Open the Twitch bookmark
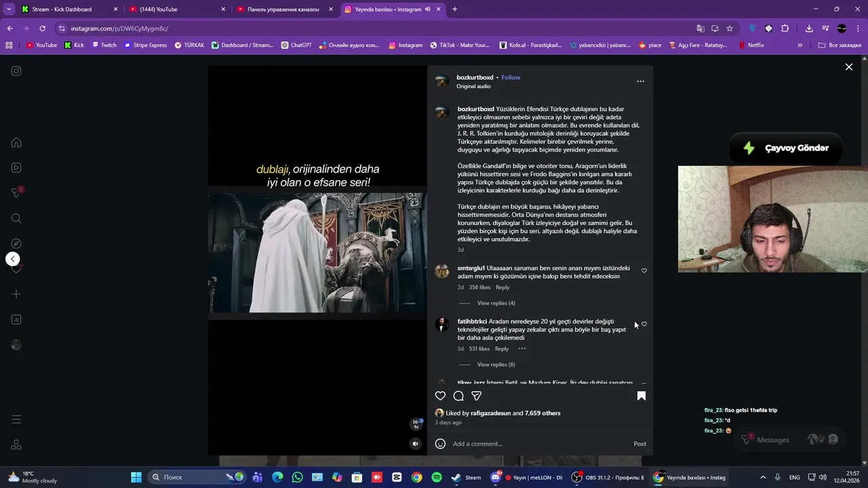Screen dimensions: 868x488 [x=104, y=45]
